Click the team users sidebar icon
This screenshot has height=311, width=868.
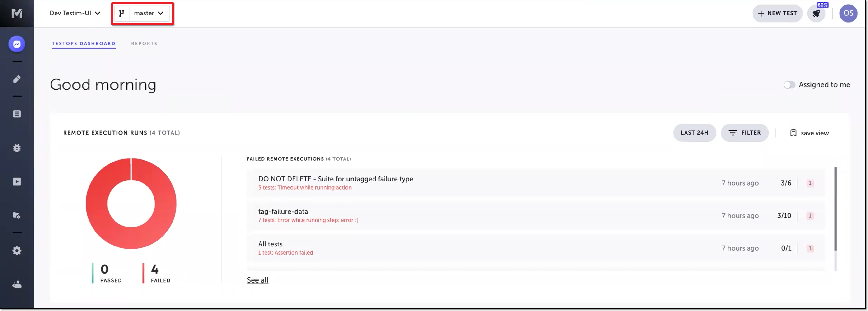point(17,285)
